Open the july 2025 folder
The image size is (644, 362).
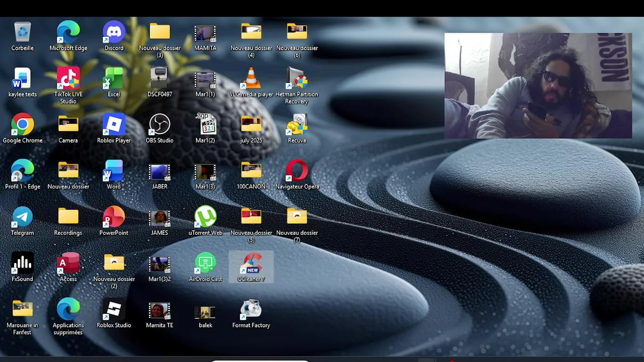(251, 124)
